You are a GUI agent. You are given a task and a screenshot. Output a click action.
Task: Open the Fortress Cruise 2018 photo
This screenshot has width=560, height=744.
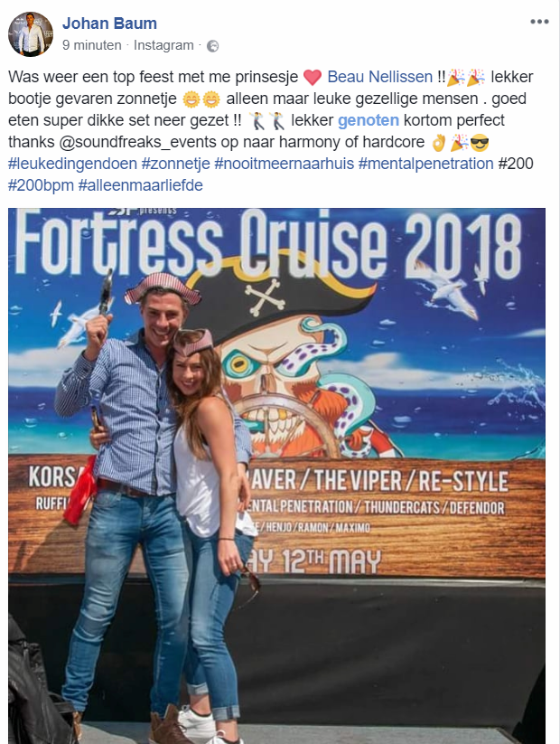276,476
